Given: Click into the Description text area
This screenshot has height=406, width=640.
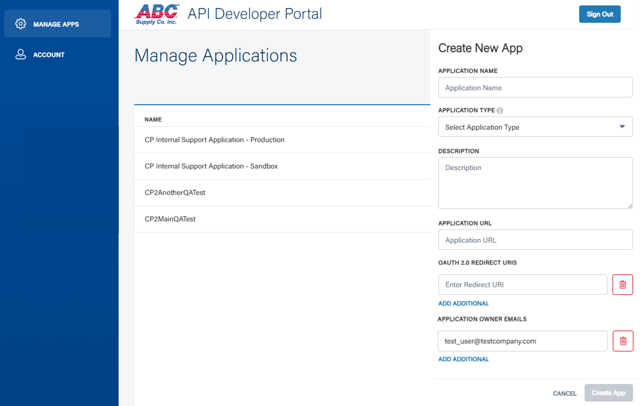Looking at the screenshot, I should 535,182.
